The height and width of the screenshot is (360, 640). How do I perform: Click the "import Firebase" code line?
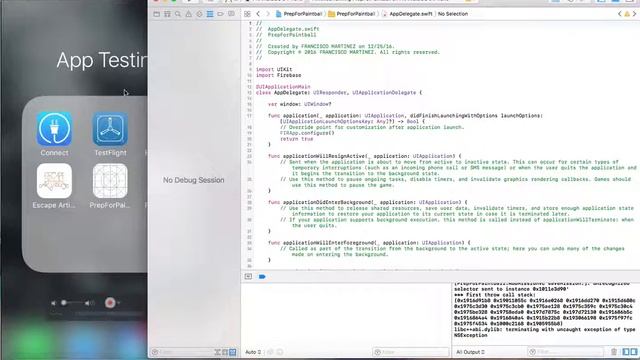click(x=278, y=75)
